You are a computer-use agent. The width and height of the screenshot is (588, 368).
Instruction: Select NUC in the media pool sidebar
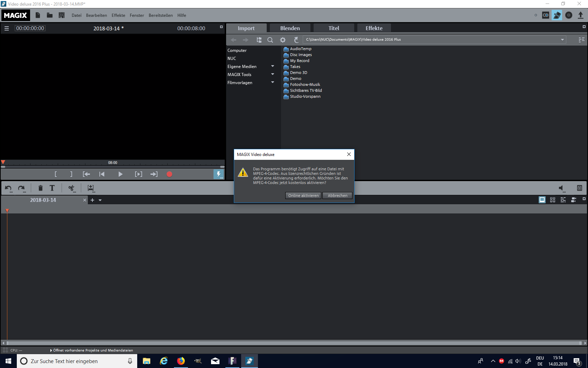[232, 59]
